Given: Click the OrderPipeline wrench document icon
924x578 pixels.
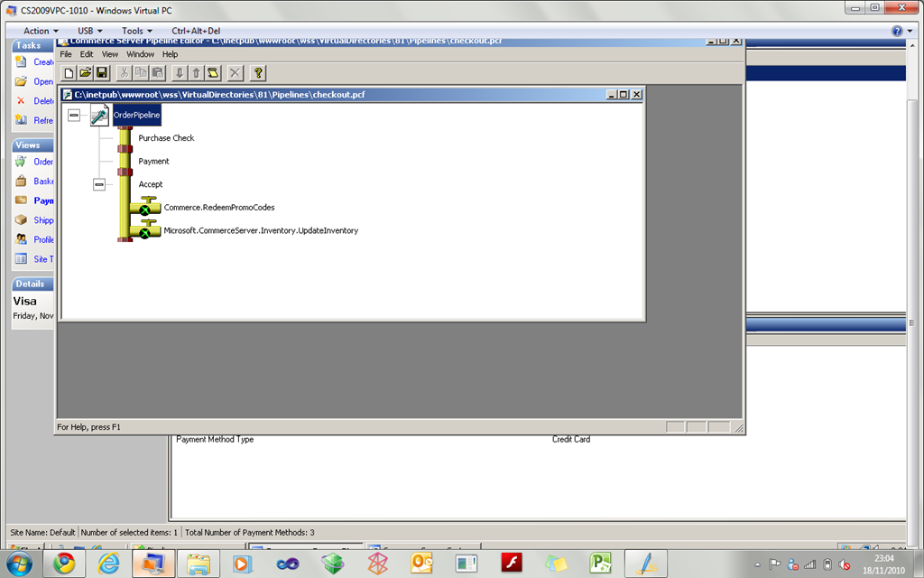Looking at the screenshot, I should pos(99,115).
